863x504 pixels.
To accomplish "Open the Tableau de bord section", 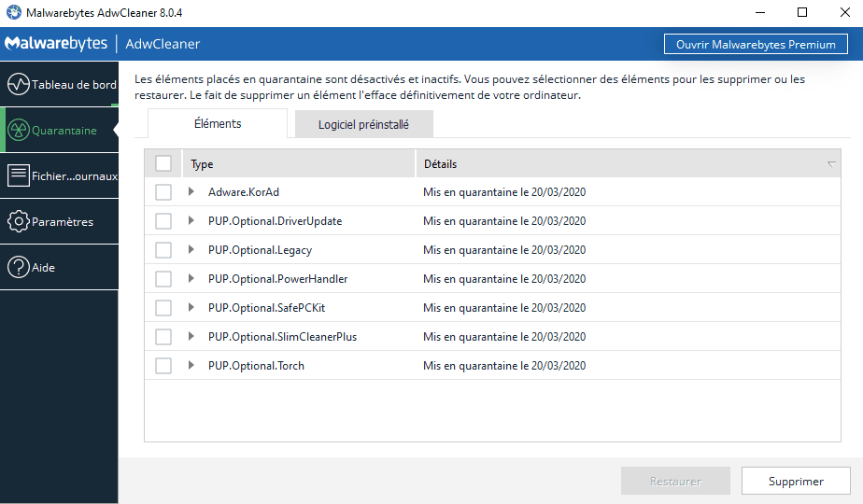I will click(x=60, y=84).
